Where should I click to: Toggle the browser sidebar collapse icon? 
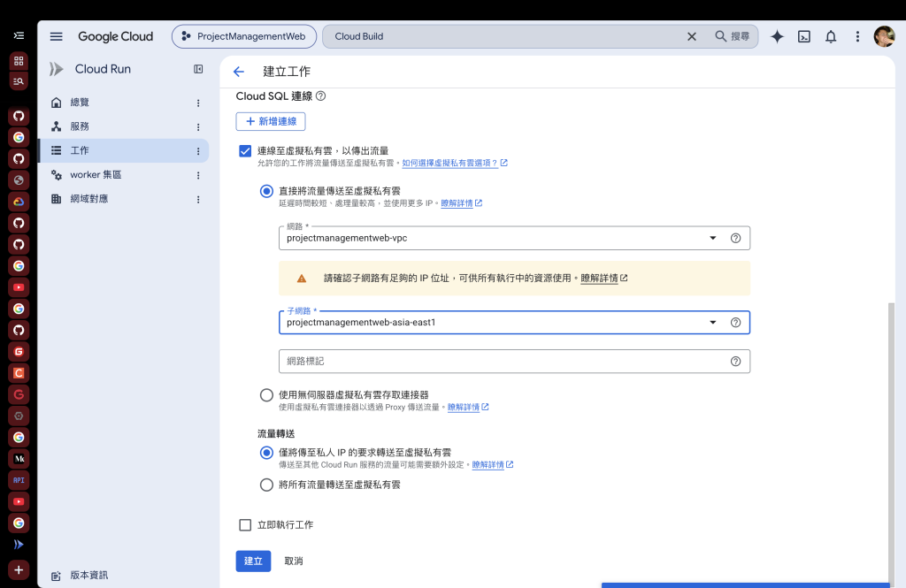(19, 36)
